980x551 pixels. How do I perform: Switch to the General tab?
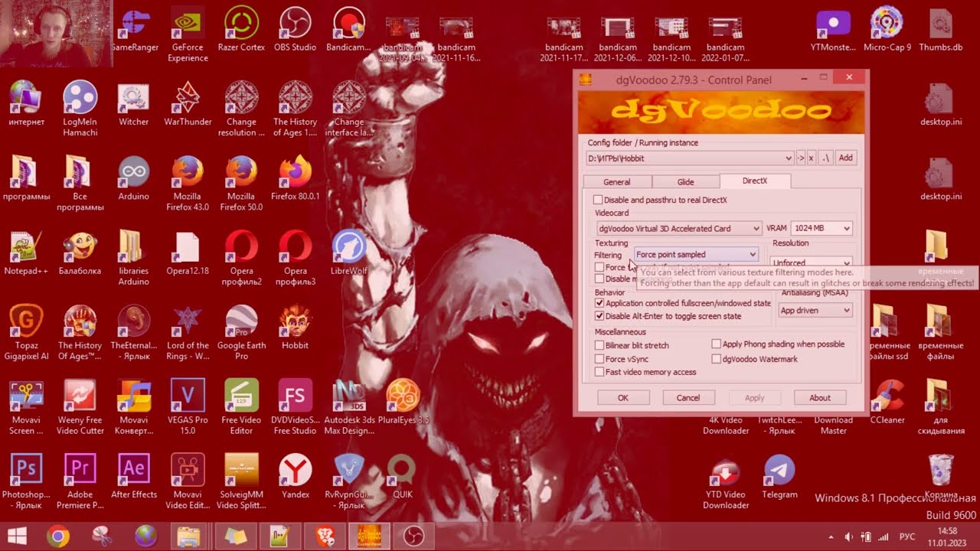[x=617, y=182]
